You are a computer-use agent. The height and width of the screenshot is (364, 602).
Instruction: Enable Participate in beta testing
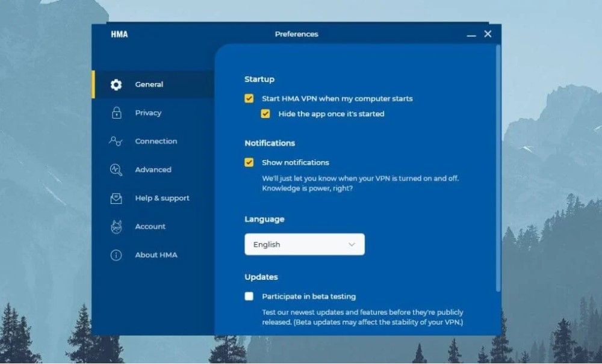(249, 297)
